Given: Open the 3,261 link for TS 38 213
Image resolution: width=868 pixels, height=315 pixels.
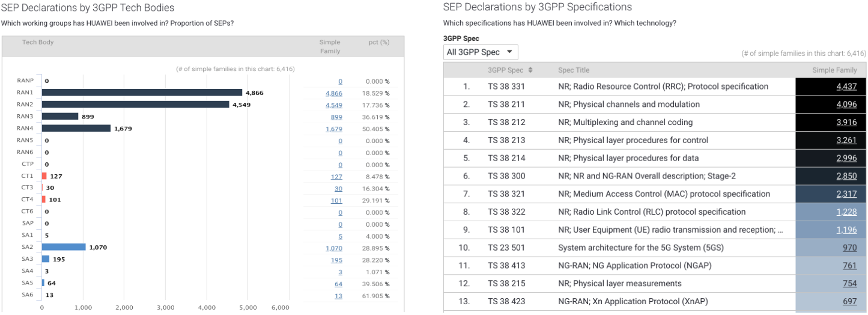Looking at the screenshot, I should [847, 141].
